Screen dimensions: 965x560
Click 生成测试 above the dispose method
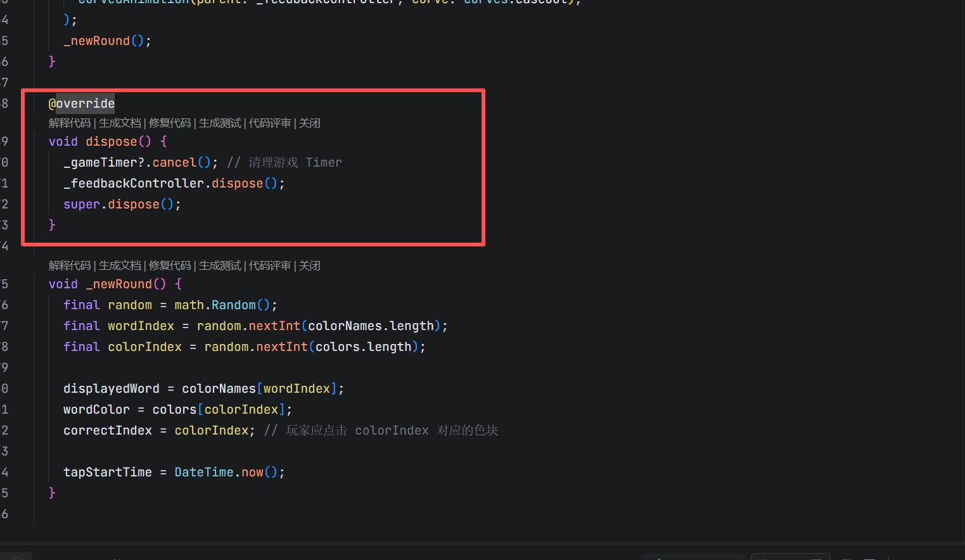pos(220,123)
